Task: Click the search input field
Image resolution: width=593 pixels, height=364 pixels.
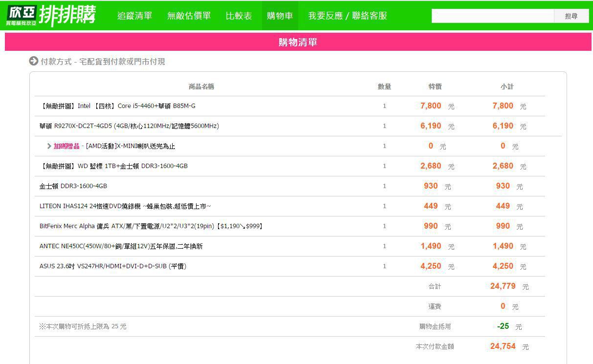Action: click(493, 16)
